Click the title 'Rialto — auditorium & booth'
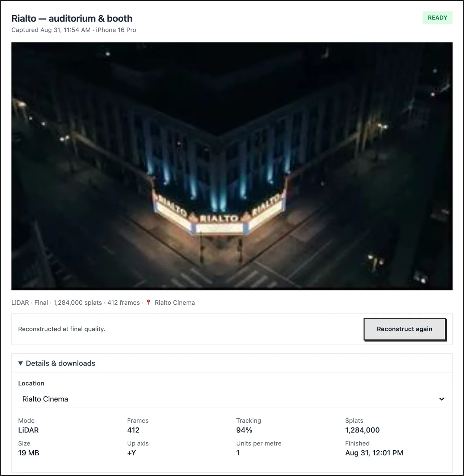The image size is (464, 476). (72, 18)
